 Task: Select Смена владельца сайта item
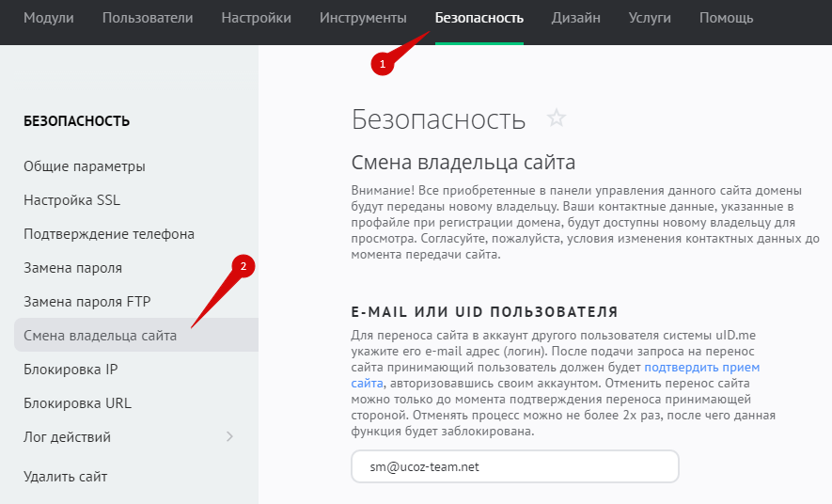[100, 336]
